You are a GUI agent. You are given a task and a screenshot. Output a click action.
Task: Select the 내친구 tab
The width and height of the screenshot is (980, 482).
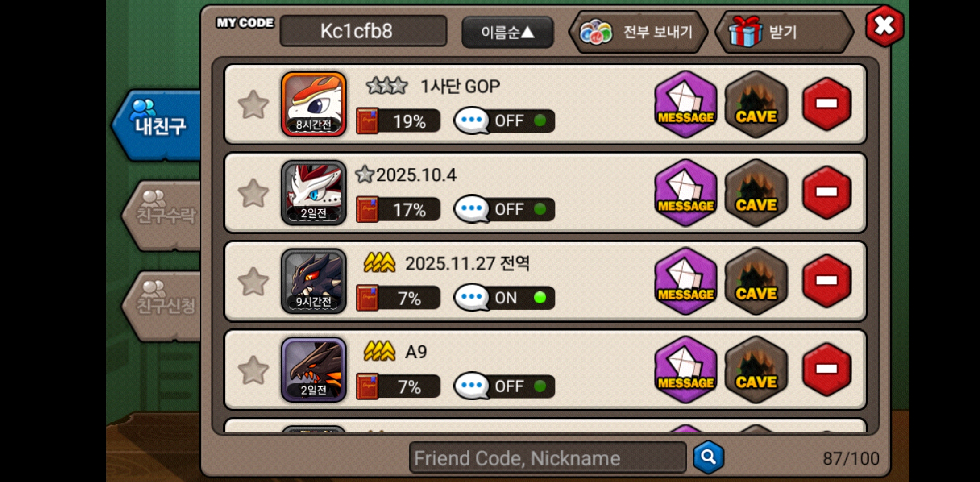[x=157, y=125]
